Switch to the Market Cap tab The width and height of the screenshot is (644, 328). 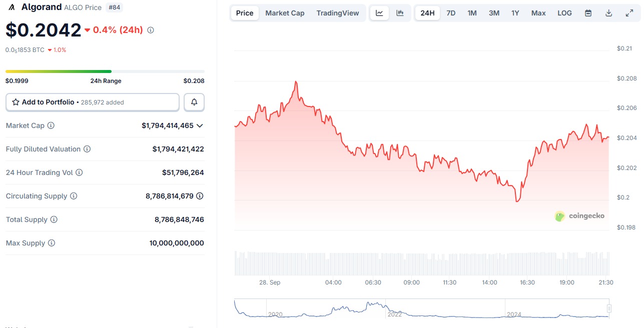pos(285,13)
